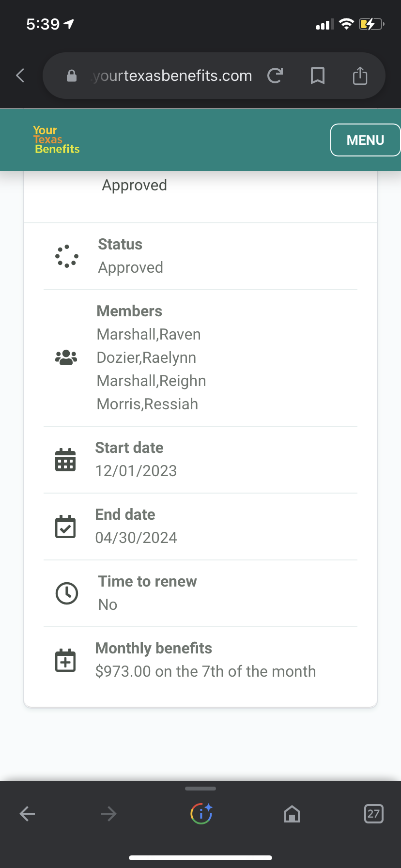Tap the bottom forward arrow
Image resolution: width=401 pixels, height=868 pixels.
pyautogui.click(x=108, y=814)
